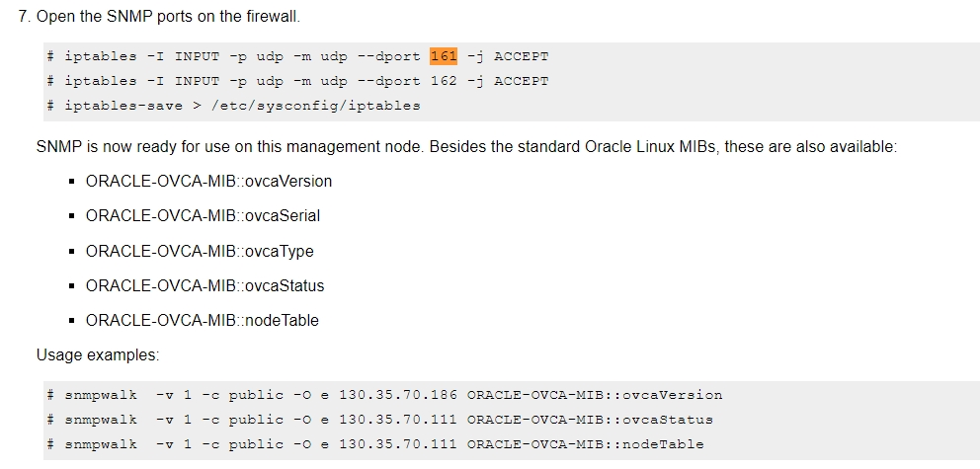Click 'public' community string in first snmpwalk

[x=256, y=395]
